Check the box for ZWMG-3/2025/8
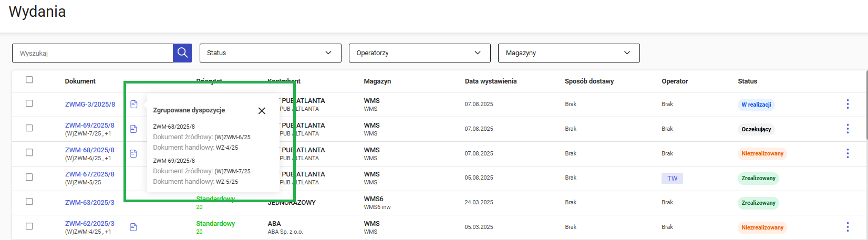 [x=29, y=103]
